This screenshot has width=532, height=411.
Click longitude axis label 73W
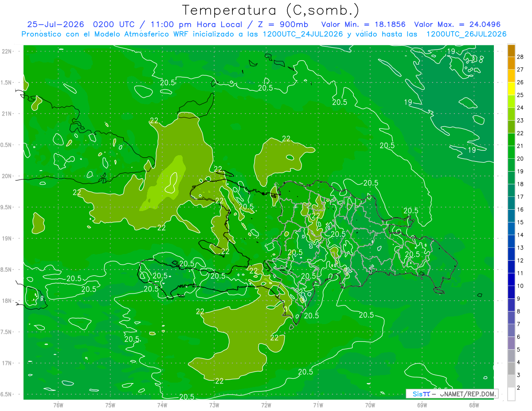214,405
